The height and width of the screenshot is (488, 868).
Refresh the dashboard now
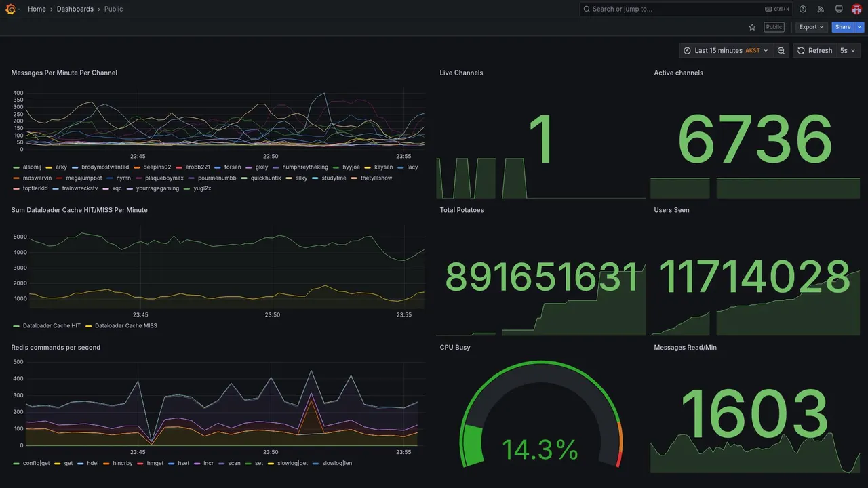tap(814, 51)
